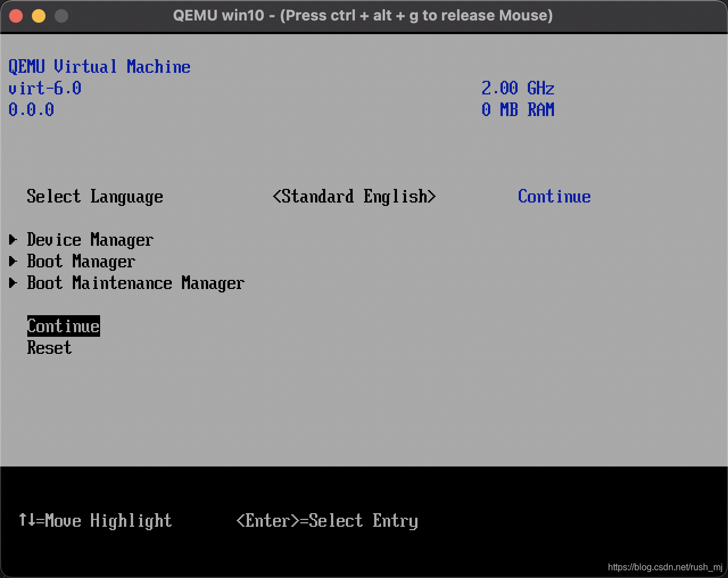
Task: Click the Move Highlight hint text
Action: pos(95,521)
